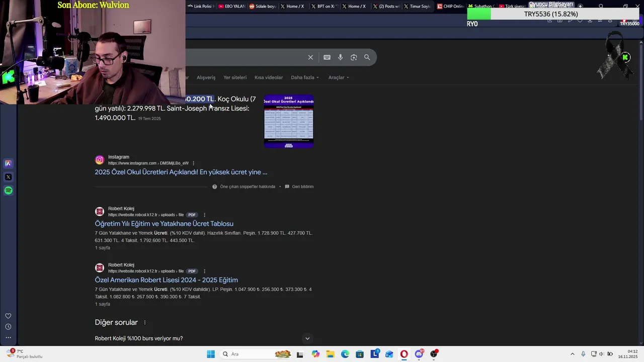Open the weather widget showing 7°C
This screenshot has width=644, height=362.
24,354
